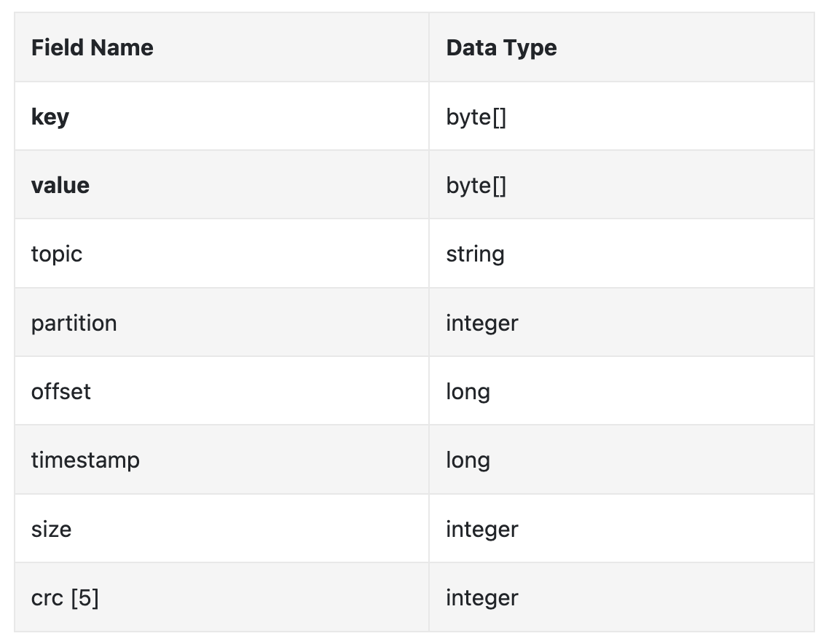The height and width of the screenshot is (644, 826).
Task: Select the topic field name
Action: coord(56,254)
